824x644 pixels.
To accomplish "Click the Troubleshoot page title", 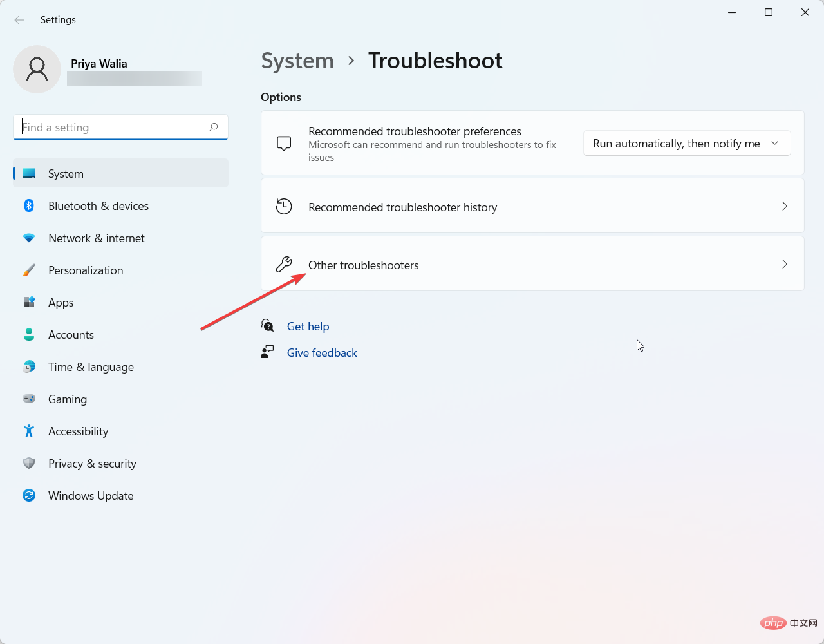I will pyautogui.click(x=435, y=61).
